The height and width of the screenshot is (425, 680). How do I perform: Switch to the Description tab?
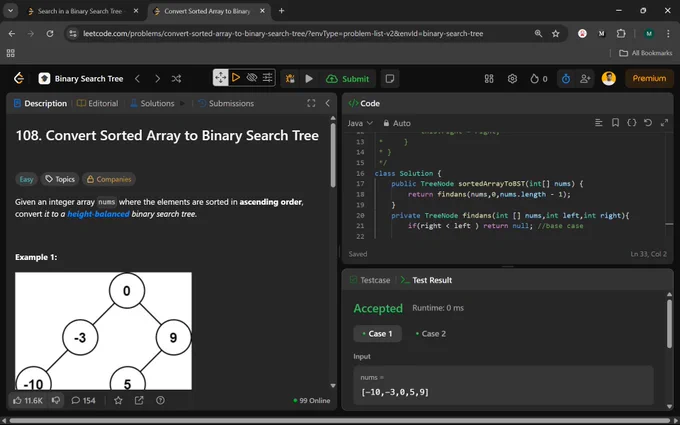(40, 103)
